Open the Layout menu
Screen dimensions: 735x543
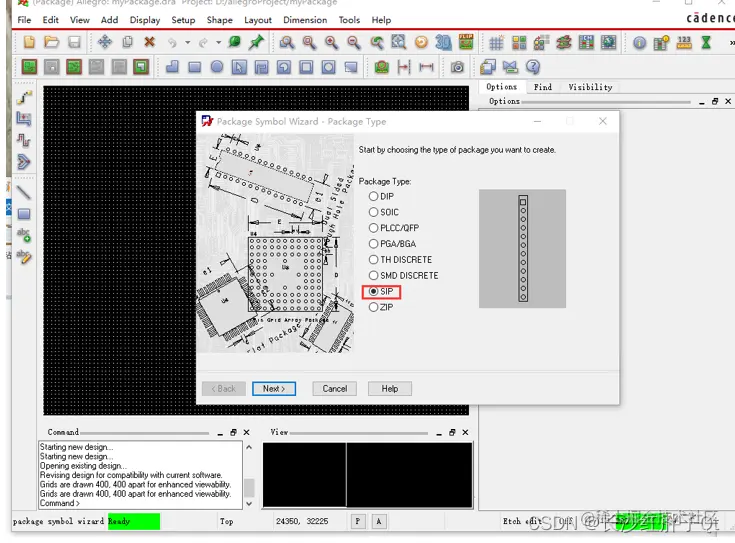tap(258, 20)
